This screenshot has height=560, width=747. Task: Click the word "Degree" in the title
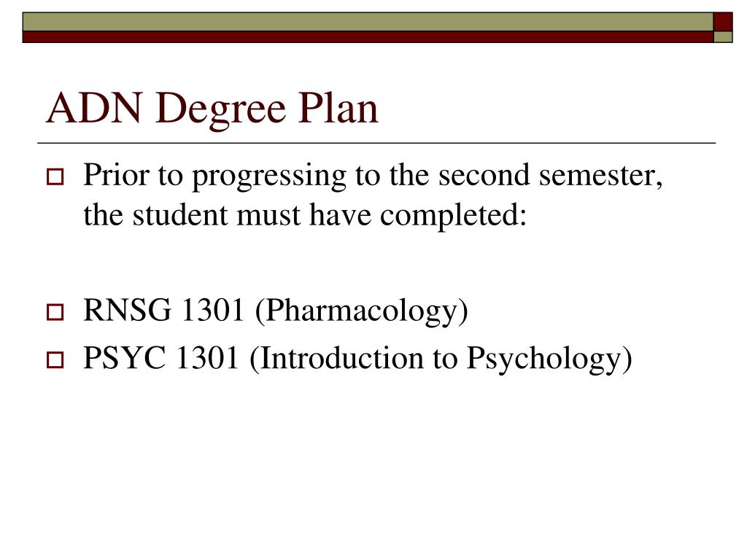[220, 111]
